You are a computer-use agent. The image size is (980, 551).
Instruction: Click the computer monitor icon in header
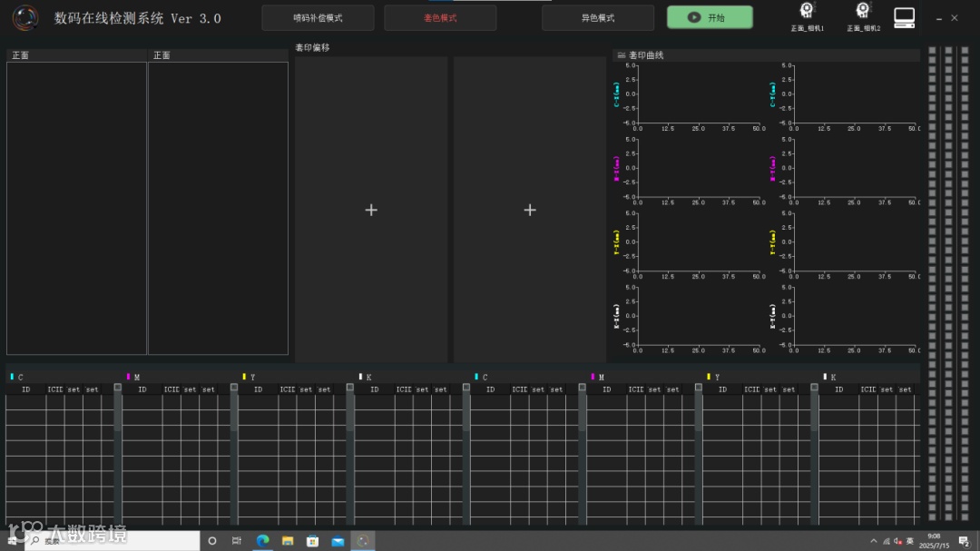[904, 17]
